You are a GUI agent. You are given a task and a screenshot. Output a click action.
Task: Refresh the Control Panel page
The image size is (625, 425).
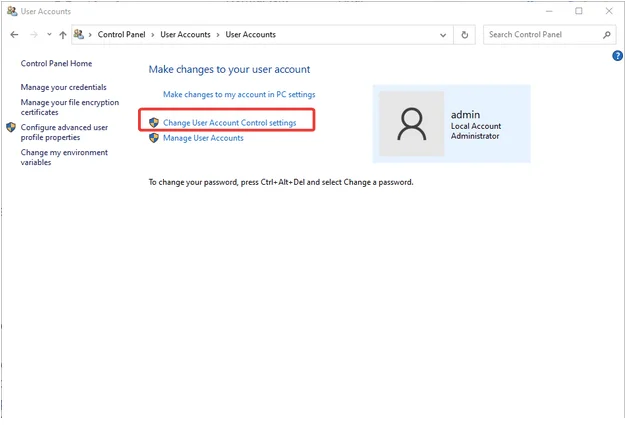click(x=464, y=35)
